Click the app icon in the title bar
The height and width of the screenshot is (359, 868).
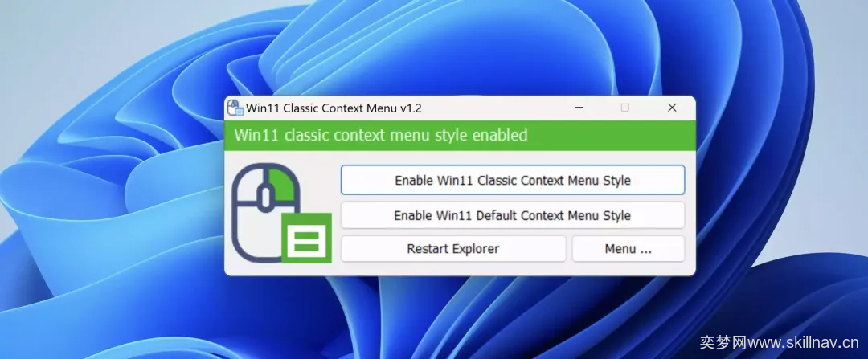(x=235, y=108)
